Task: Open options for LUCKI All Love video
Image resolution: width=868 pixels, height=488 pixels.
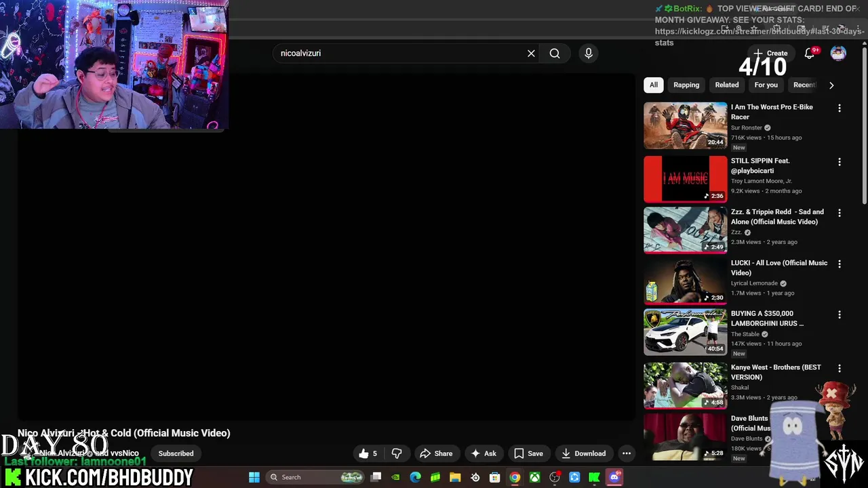Action: pyautogui.click(x=840, y=264)
